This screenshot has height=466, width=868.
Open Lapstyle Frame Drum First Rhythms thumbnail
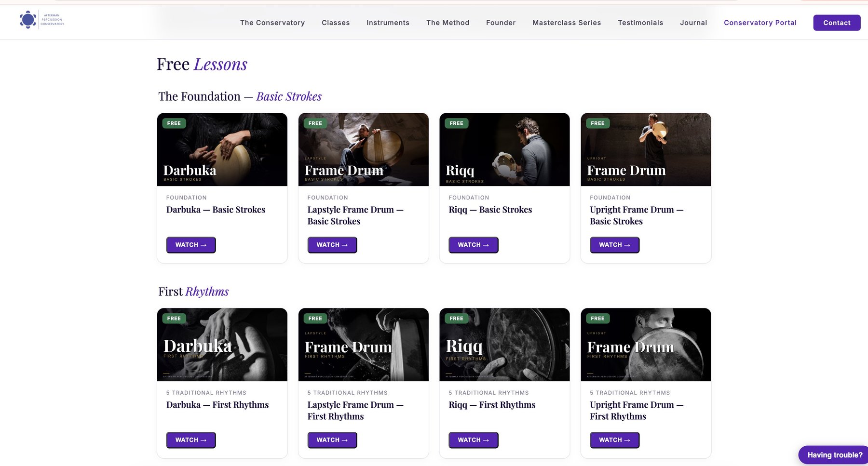coord(364,345)
